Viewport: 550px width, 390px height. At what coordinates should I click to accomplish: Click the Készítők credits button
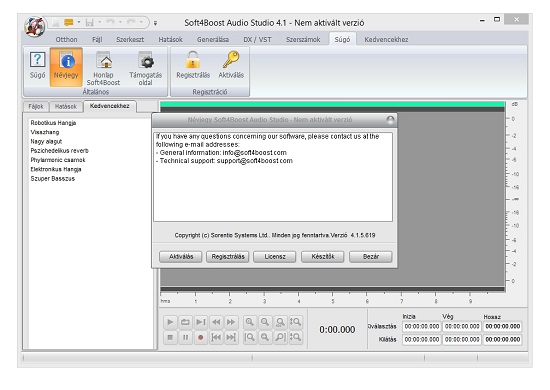point(323,257)
